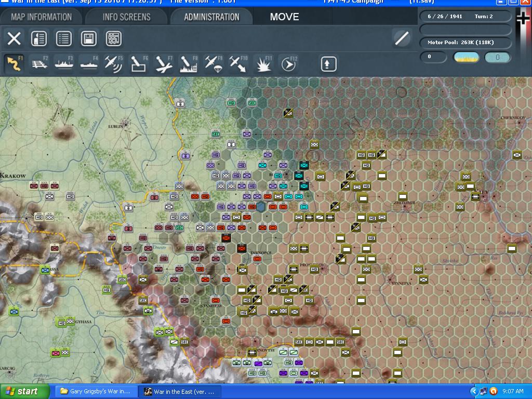Select the green SEC unit beside teal HQ
532x399 pixels.
click(x=252, y=102)
